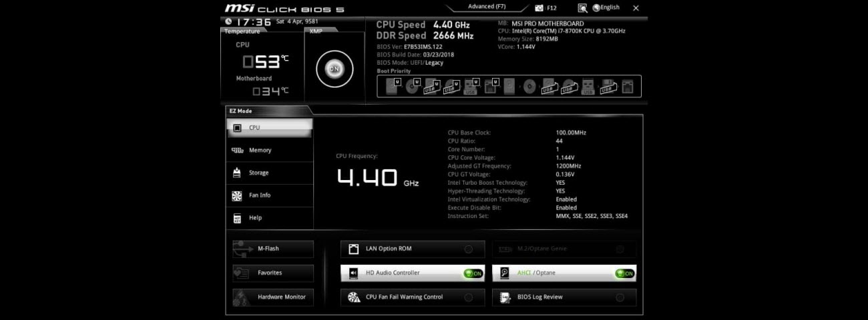Click the 17:36 system clock
Screen dimensions: 868x320
[x=253, y=22]
